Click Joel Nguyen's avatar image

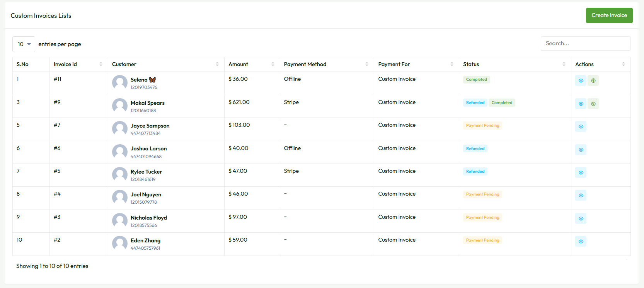coord(120,198)
